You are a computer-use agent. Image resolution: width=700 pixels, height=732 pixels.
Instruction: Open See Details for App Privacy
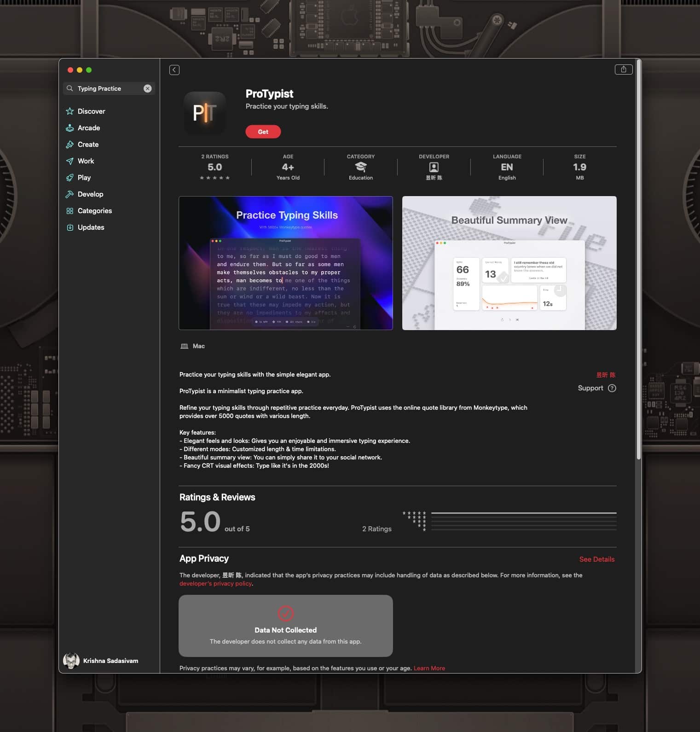[596, 559]
